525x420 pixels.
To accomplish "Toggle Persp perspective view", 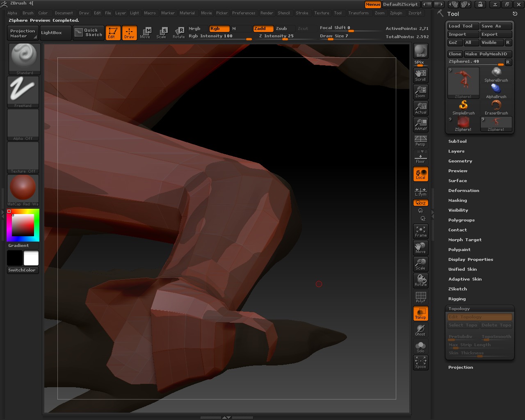I will (x=420, y=141).
